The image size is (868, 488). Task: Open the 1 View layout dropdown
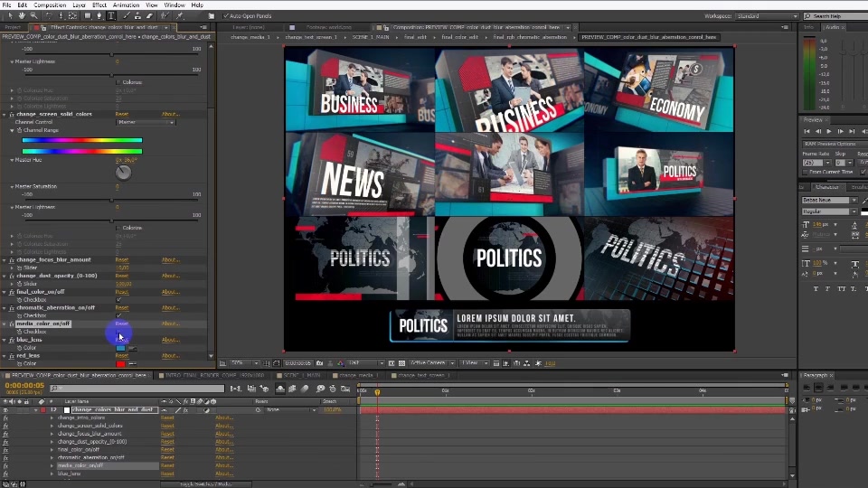pos(475,363)
